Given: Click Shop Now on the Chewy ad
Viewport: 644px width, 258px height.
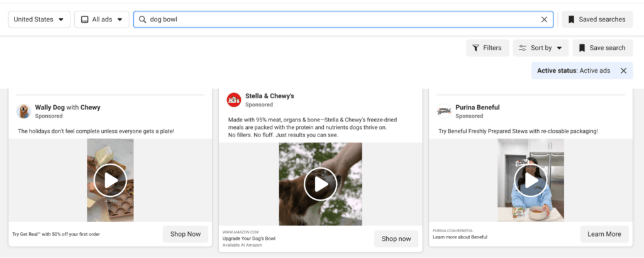Looking at the screenshot, I should [186, 234].
